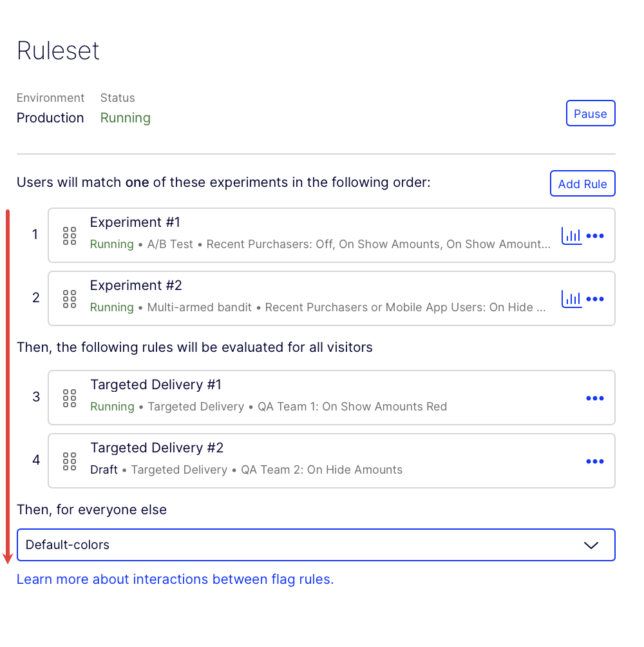
Task: Click the Running status under Production
Action: 125,118
